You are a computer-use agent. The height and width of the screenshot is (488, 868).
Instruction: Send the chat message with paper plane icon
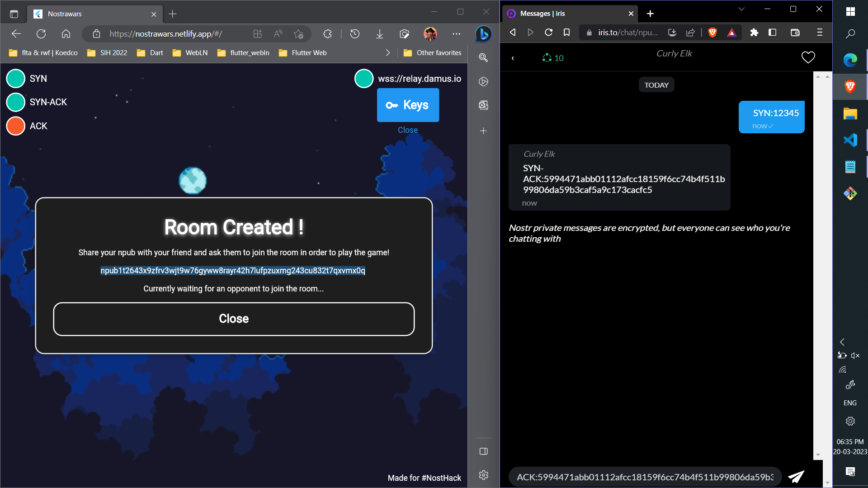pyautogui.click(x=796, y=477)
